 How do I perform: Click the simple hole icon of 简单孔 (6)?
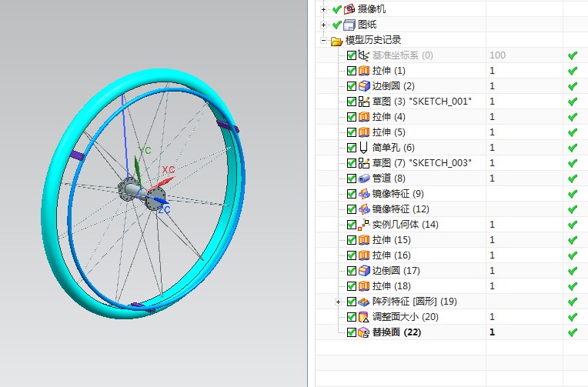tap(363, 148)
